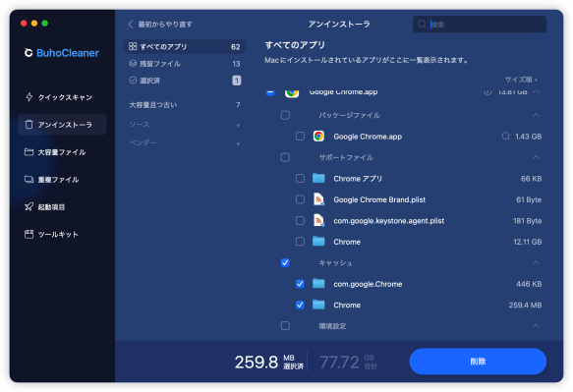This screenshot has height=392, width=573.
Task: Uncheck the com.google.Chrome cache folder
Action: point(300,284)
